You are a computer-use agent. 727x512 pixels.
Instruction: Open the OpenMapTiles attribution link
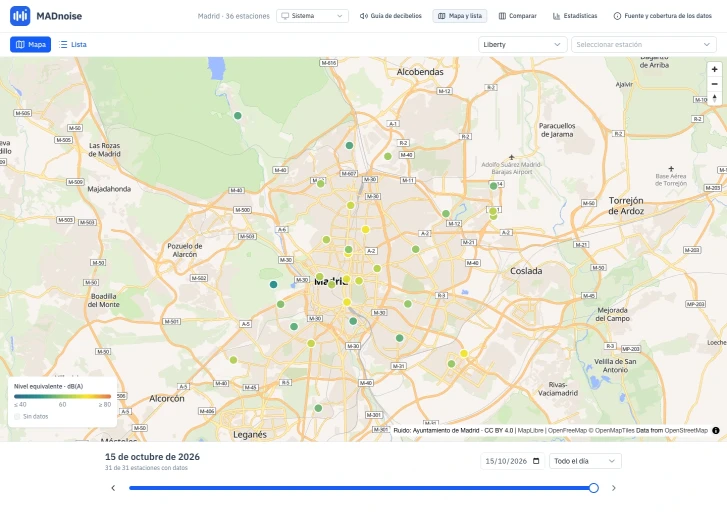[614, 430]
